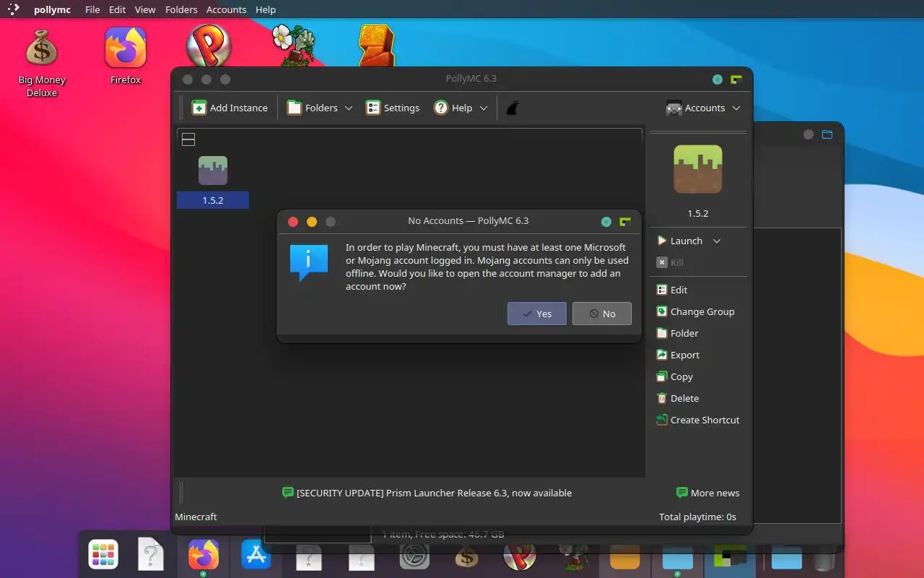Open the File menu
Viewport: 924px width, 578px height.
92,9
